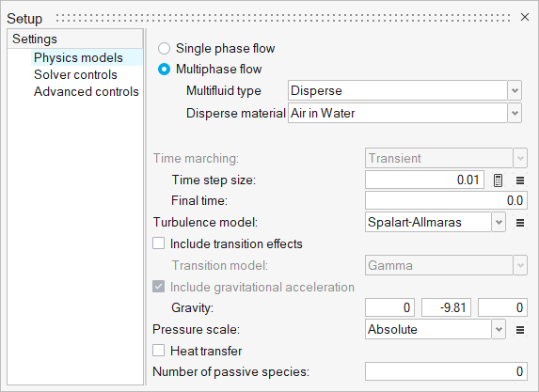
Task: Open the Multifluid type dropdown
Action: click(x=515, y=90)
